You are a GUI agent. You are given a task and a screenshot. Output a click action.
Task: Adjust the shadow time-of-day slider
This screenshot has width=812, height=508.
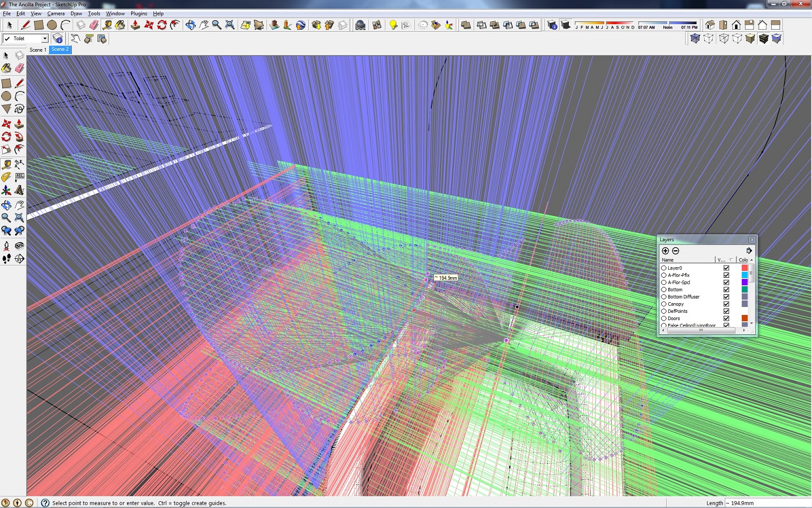click(x=668, y=23)
